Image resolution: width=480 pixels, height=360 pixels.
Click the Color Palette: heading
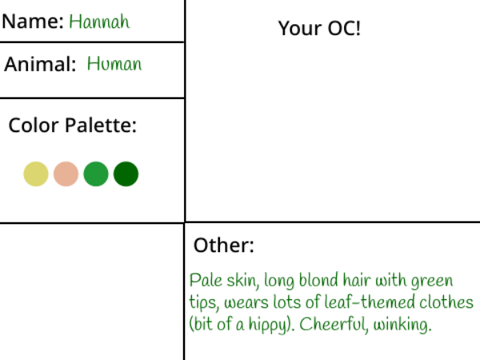(73, 125)
